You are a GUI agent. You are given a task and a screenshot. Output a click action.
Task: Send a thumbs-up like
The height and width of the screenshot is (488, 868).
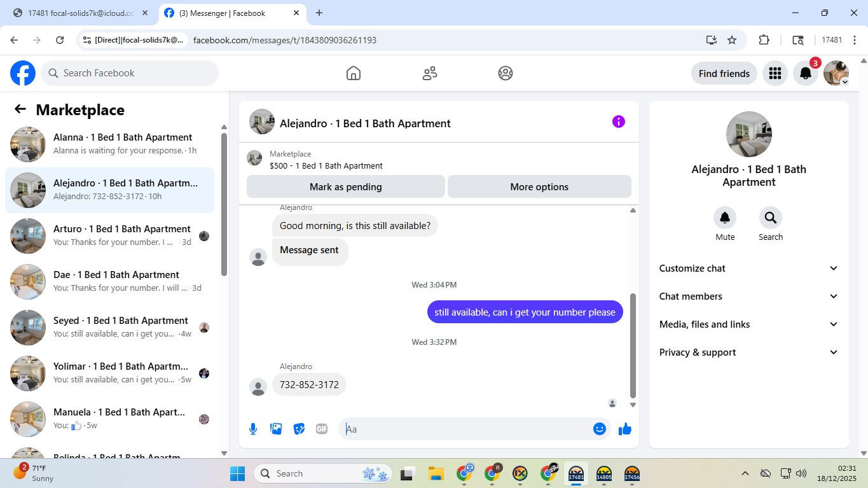(x=625, y=429)
